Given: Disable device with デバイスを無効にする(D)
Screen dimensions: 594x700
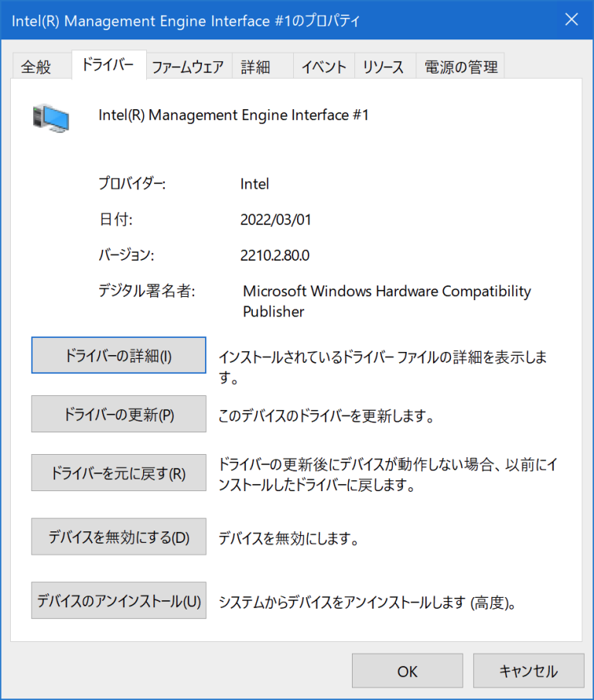Looking at the screenshot, I should click(x=118, y=537).
